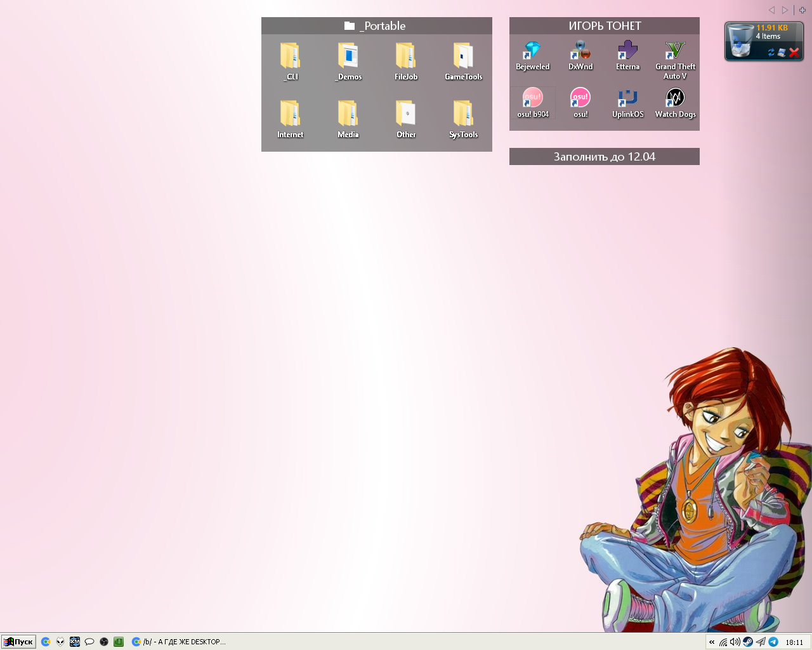
Task: Switch to '/b/ - А ГДЕ ЖЕ DESKTOP' taskbar window
Action: click(x=179, y=642)
